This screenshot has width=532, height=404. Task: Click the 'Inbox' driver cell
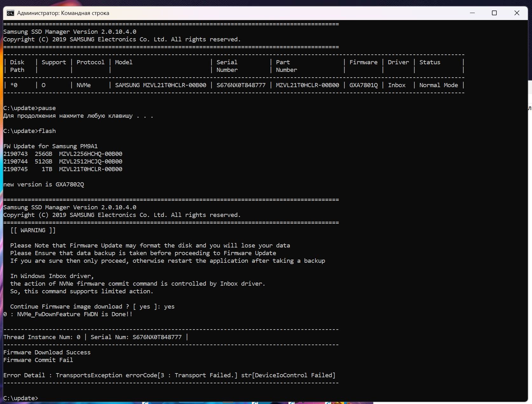pos(397,85)
